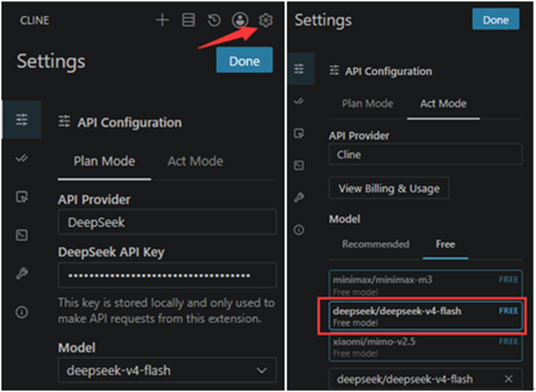Open the terminal settings sidebar icon in the left panel
The image size is (536, 392).
point(22,235)
